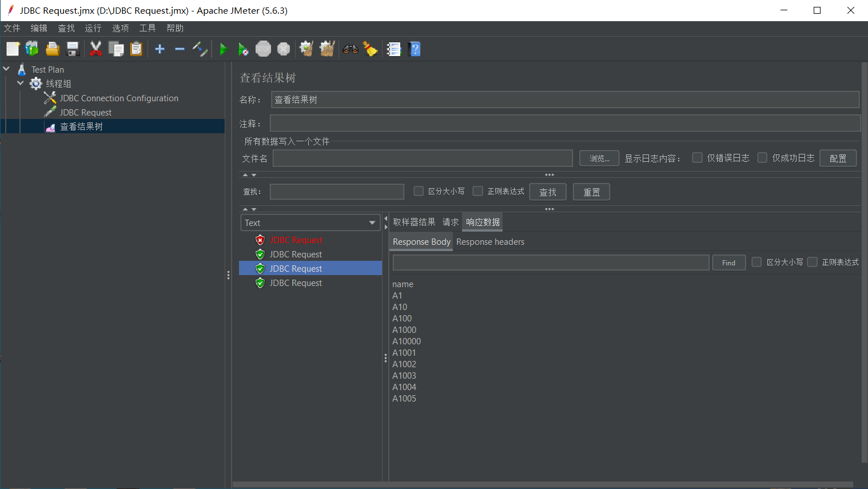Open the 编辑 menu
Image resolution: width=868 pixels, height=489 pixels.
(39, 28)
